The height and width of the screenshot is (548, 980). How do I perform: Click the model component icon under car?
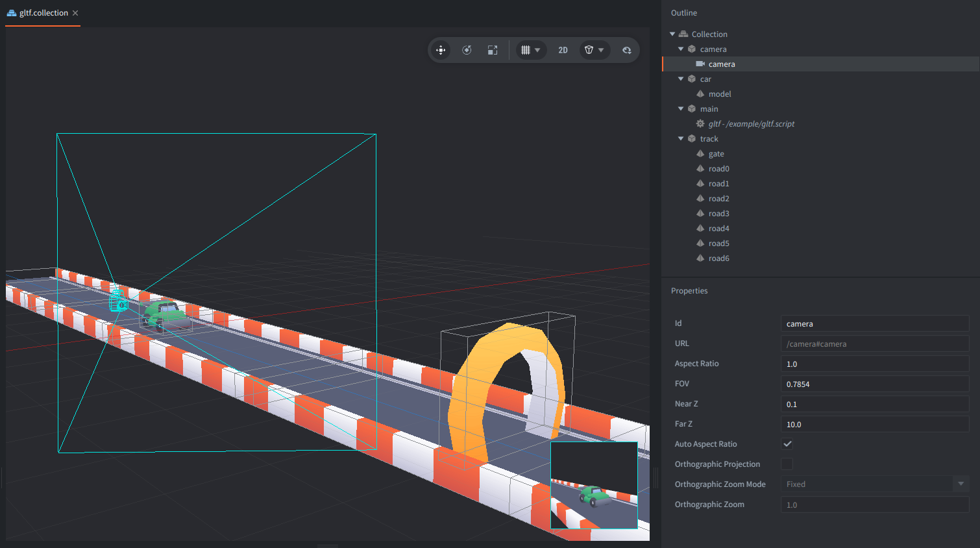[700, 94]
